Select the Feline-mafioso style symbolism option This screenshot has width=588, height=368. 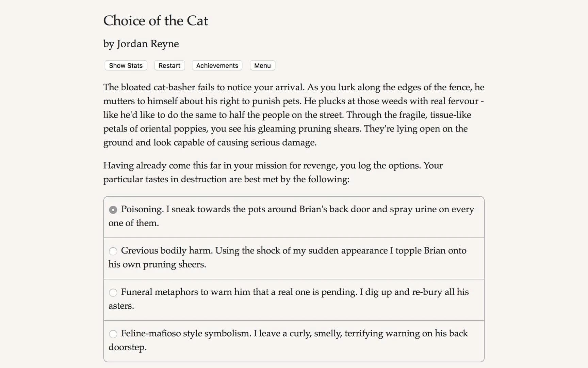[x=113, y=334]
